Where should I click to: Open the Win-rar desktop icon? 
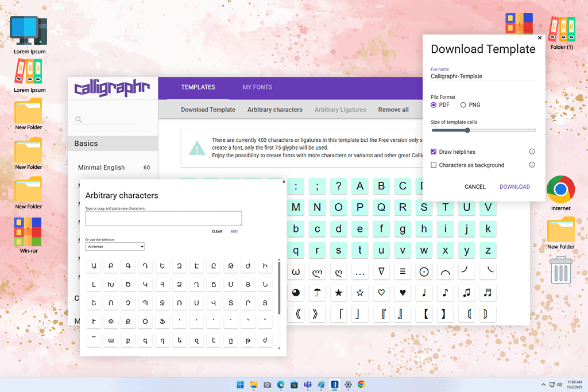[29, 236]
